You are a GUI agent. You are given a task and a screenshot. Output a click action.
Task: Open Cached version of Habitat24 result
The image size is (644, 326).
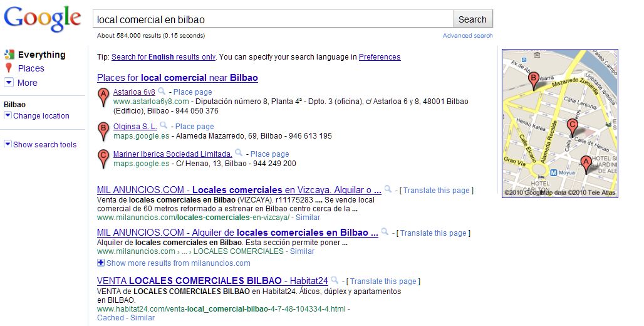[x=110, y=318]
